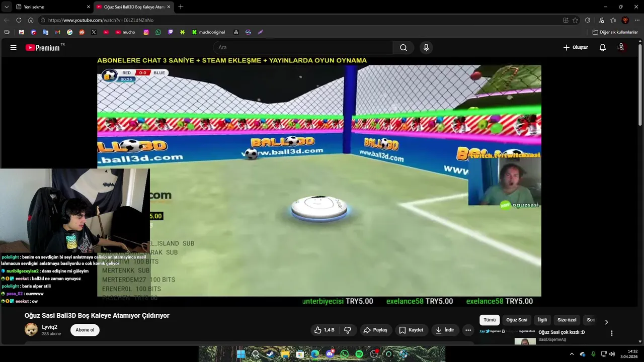This screenshot has width=644, height=362.
Task: Open Discord from the taskbar
Action: pos(330,354)
